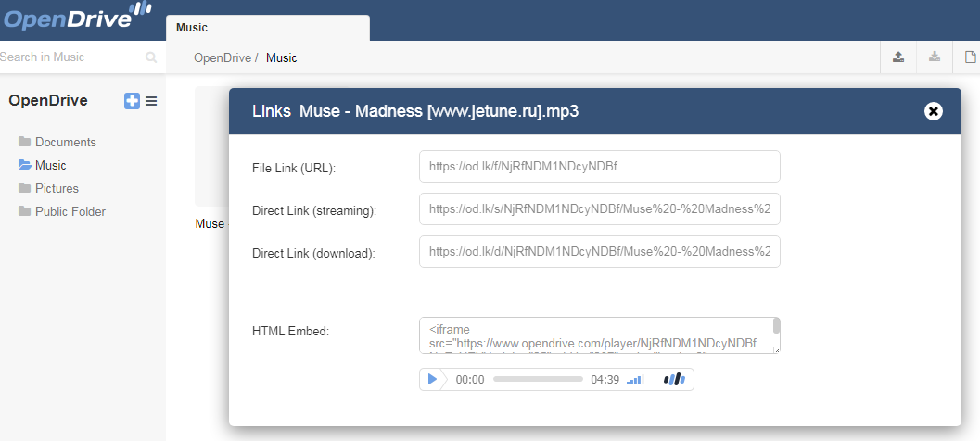
Task: Select the Music tab
Action: [268, 28]
